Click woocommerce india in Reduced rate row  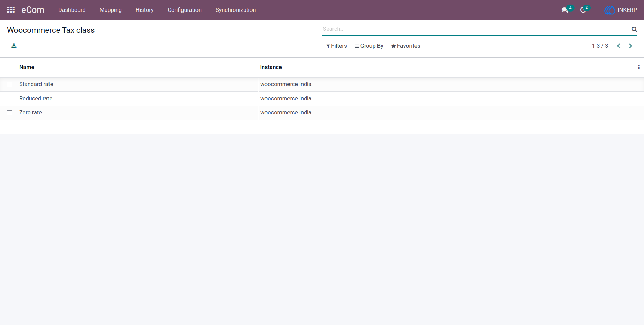[286, 99]
